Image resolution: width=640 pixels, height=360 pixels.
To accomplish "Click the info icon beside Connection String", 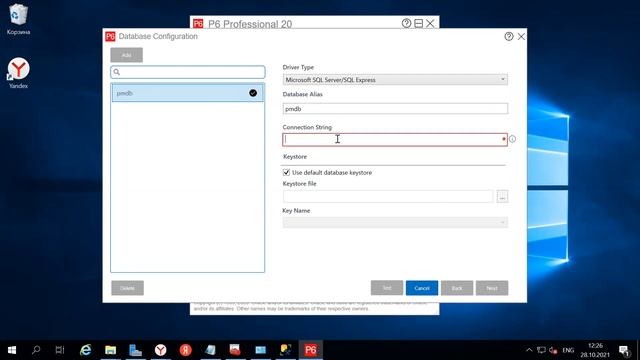I will (512, 139).
